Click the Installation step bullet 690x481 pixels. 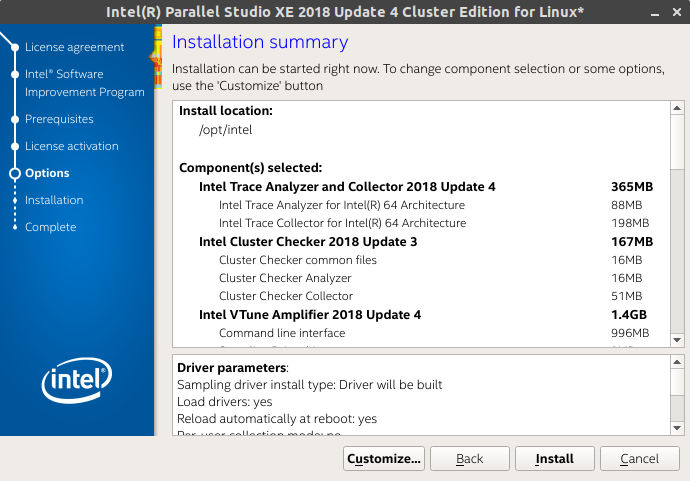coord(15,200)
